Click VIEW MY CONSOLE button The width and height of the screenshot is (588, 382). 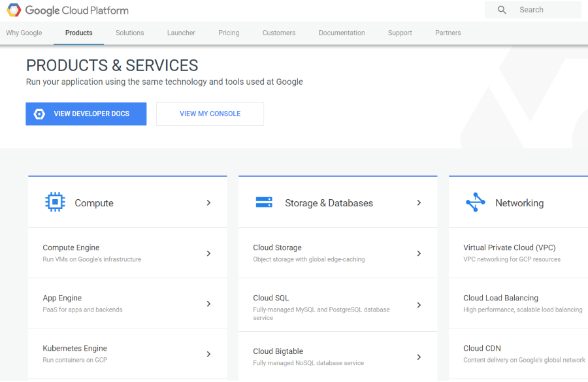[209, 114]
